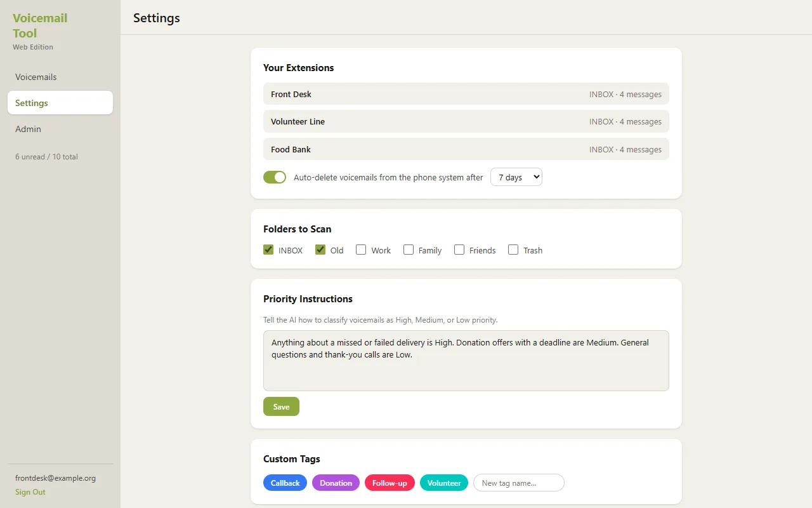Enable the Work folder checkbox
812x508 pixels.
[x=361, y=250]
